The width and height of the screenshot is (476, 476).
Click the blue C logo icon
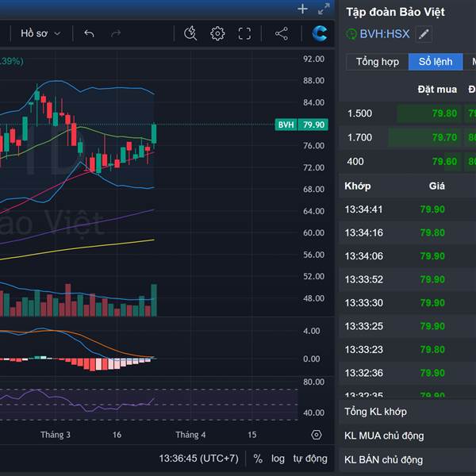[x=320, y=33]
